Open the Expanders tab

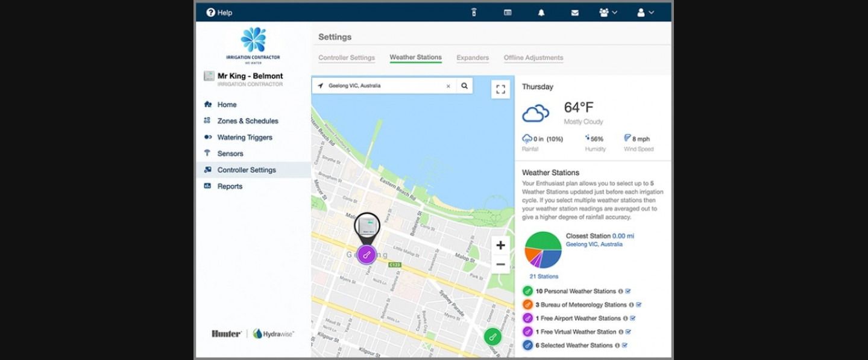[473, 58]
